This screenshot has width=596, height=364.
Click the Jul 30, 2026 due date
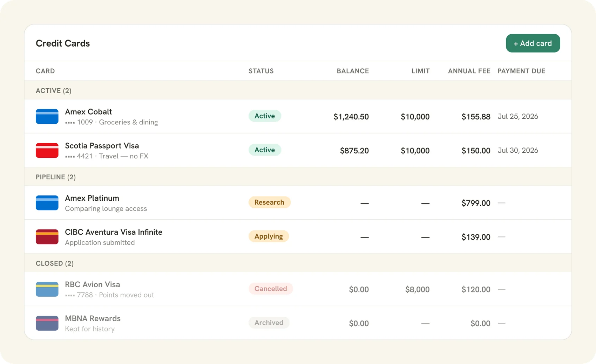pos(518,150)
